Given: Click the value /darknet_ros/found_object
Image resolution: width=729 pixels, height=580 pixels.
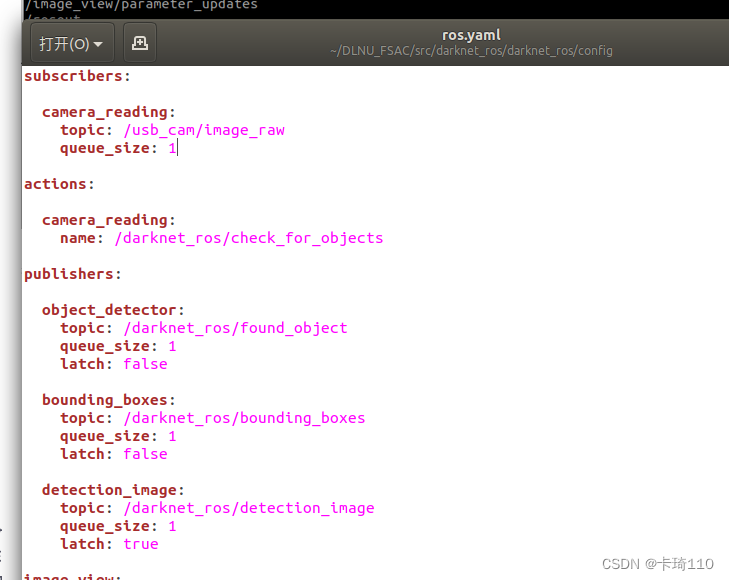Looking at the screenshot, I should (x=235, y=329).
